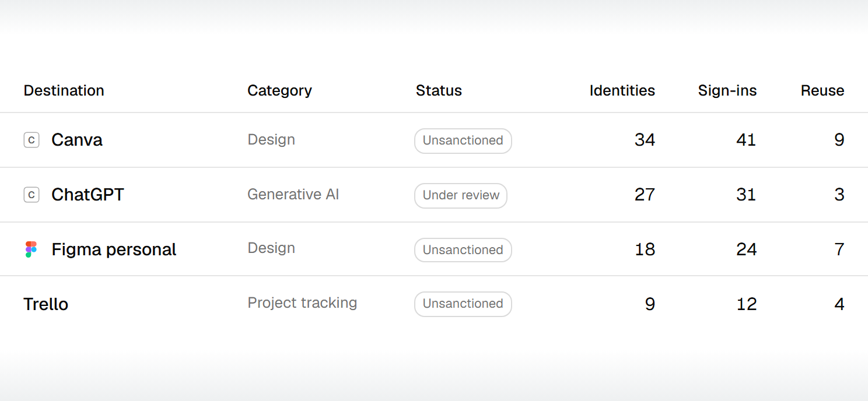Click the Canva placeholder icon
The height and width of the screenshot is (401, 868).
pos(32,140)
